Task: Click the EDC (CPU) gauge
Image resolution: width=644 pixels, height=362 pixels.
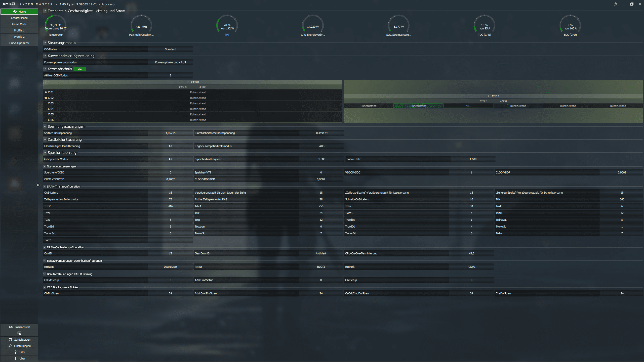Action: coord(570,25)
